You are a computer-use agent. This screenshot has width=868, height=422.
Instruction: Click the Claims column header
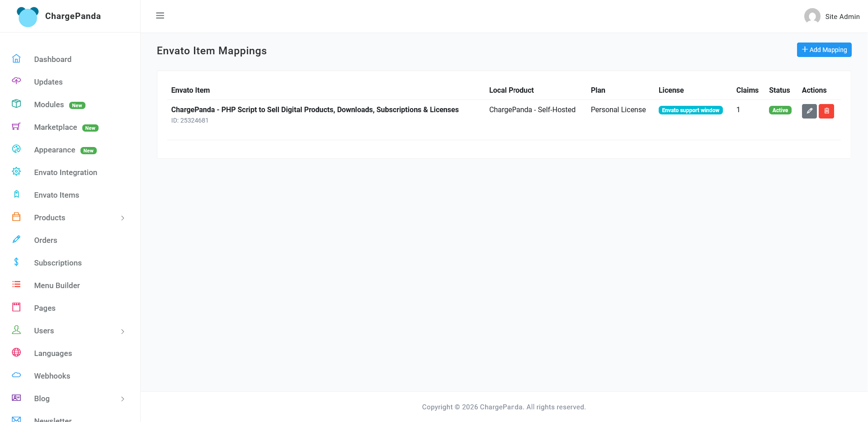click(747, 90)
